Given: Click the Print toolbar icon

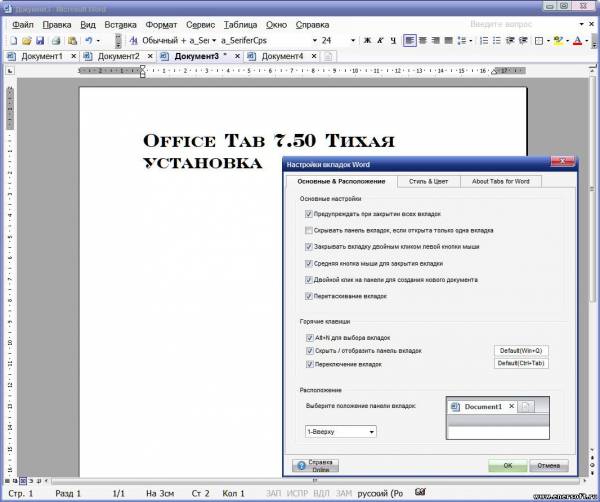Looking at the screenshot, I should pos(56,40).
